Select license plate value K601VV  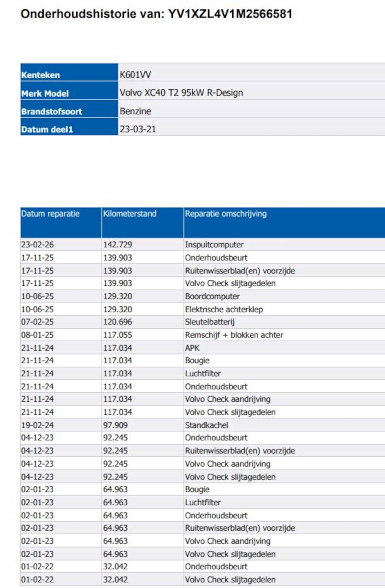[x=135, y=75]
